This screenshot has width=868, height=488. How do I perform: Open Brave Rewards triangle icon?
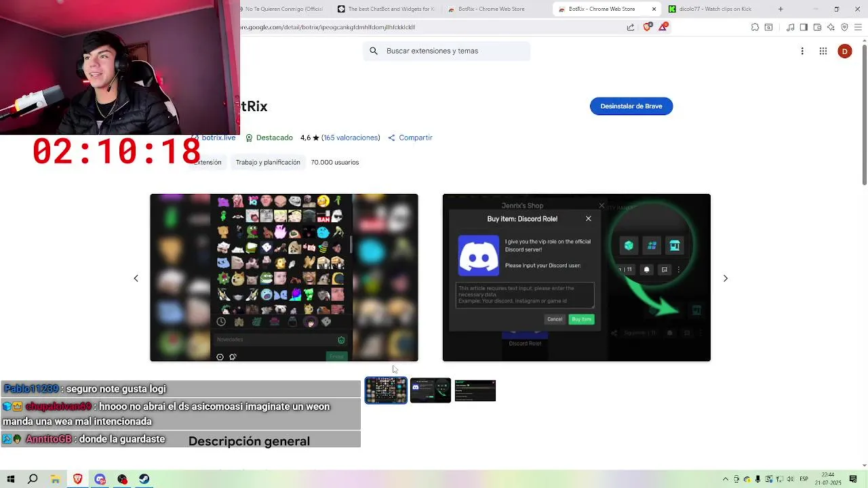(663, 27)
